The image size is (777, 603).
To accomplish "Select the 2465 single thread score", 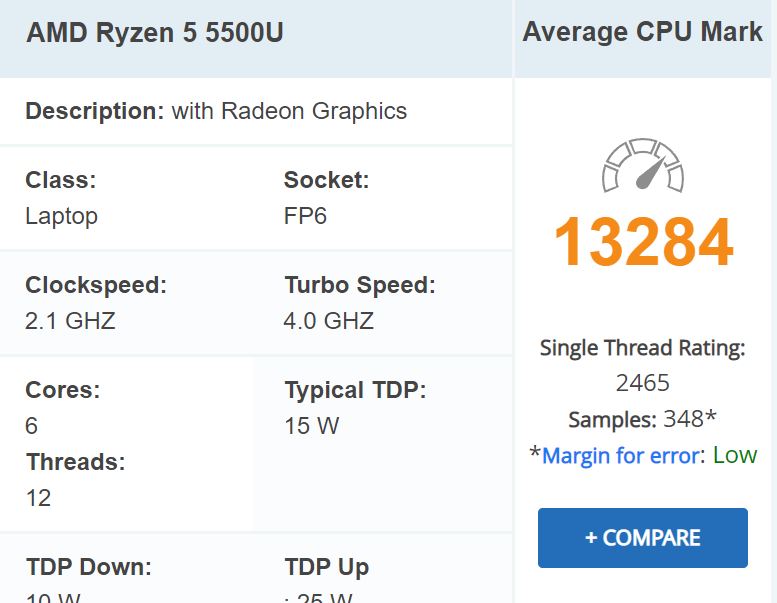I will tap(643, 383).
